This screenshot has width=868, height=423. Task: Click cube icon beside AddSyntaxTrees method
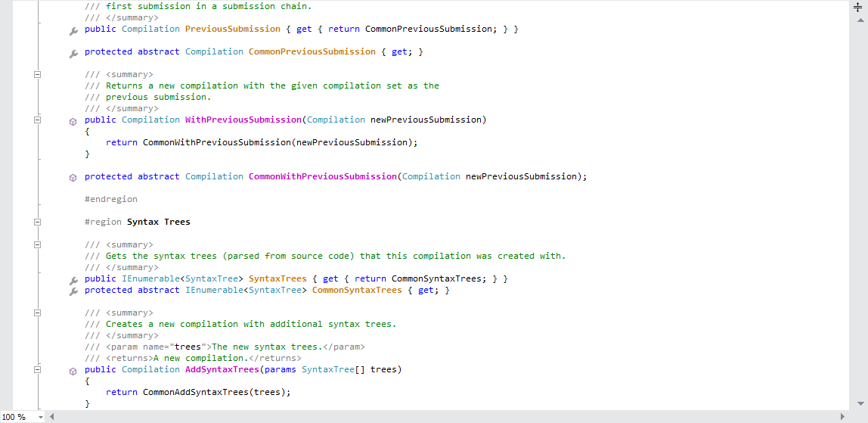pos(73,372)
